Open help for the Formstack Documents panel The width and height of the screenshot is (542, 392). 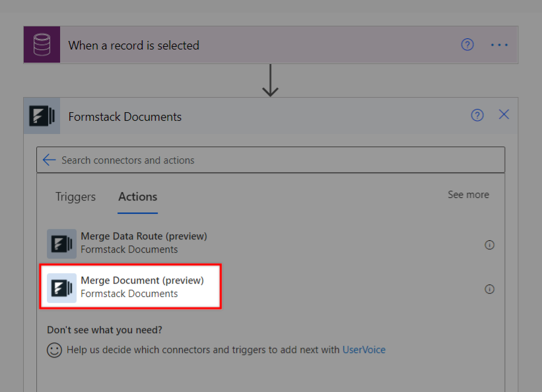477,115
